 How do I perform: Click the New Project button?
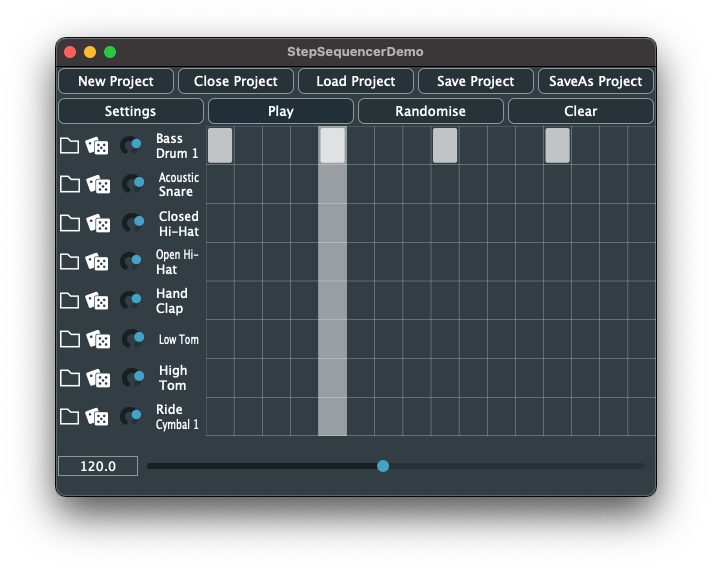[116, 81]
